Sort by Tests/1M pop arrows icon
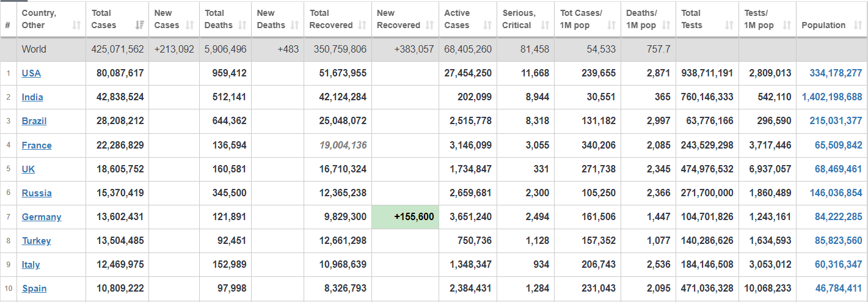The height and width of the screenshot is (302, 868). 787,25
